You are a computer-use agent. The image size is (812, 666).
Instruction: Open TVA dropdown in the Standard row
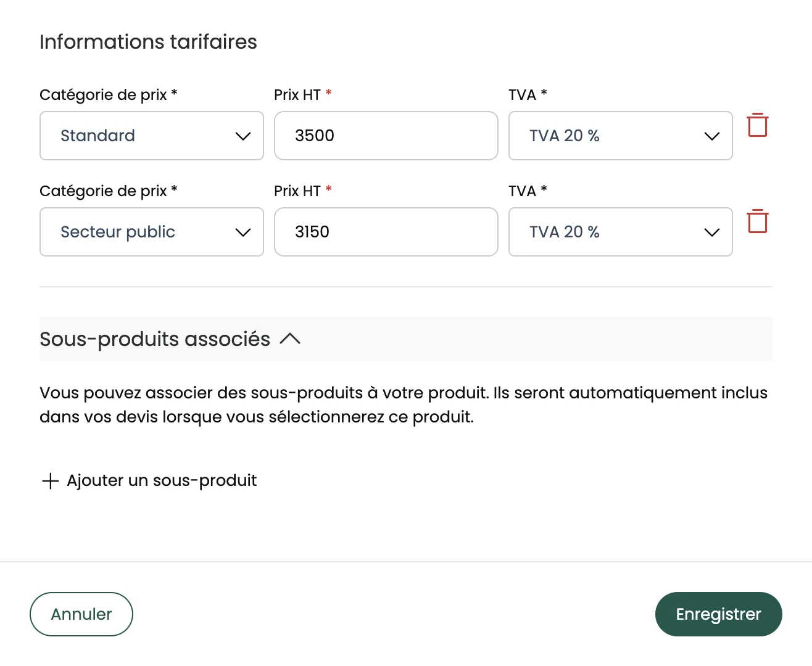(x=621, y=136)
